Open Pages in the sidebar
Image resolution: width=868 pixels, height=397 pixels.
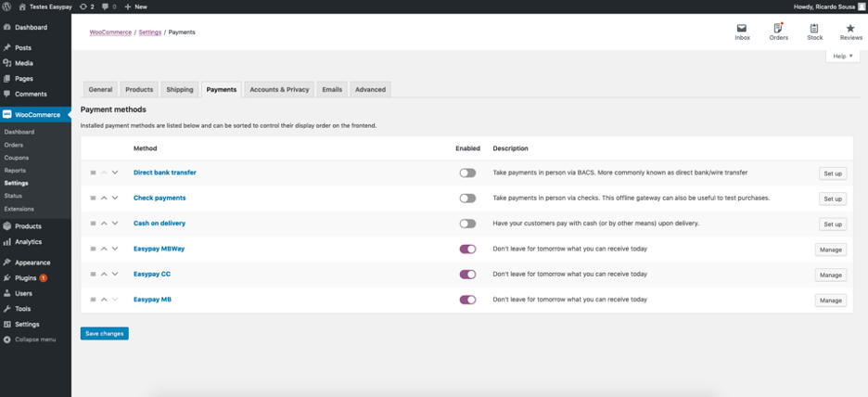pos(35,79)
